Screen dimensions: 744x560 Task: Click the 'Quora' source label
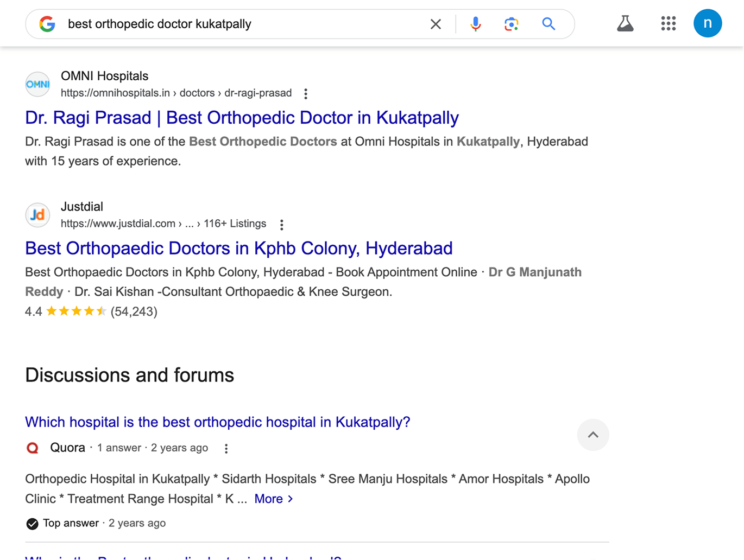pyautogui.click(x=68, y=448)
